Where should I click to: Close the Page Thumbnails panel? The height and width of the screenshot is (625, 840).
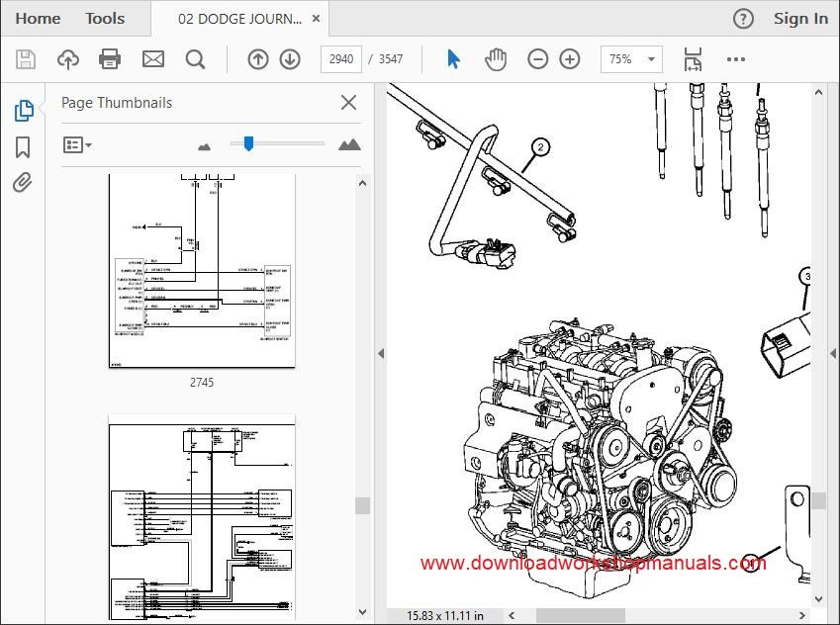tap(348, 102)
